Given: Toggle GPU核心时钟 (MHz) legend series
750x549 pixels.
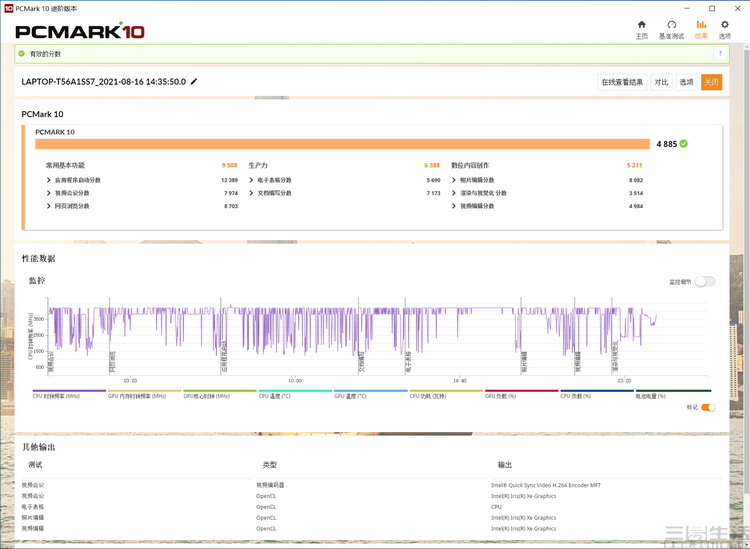Looking at the screenshot, I should 220,394.
